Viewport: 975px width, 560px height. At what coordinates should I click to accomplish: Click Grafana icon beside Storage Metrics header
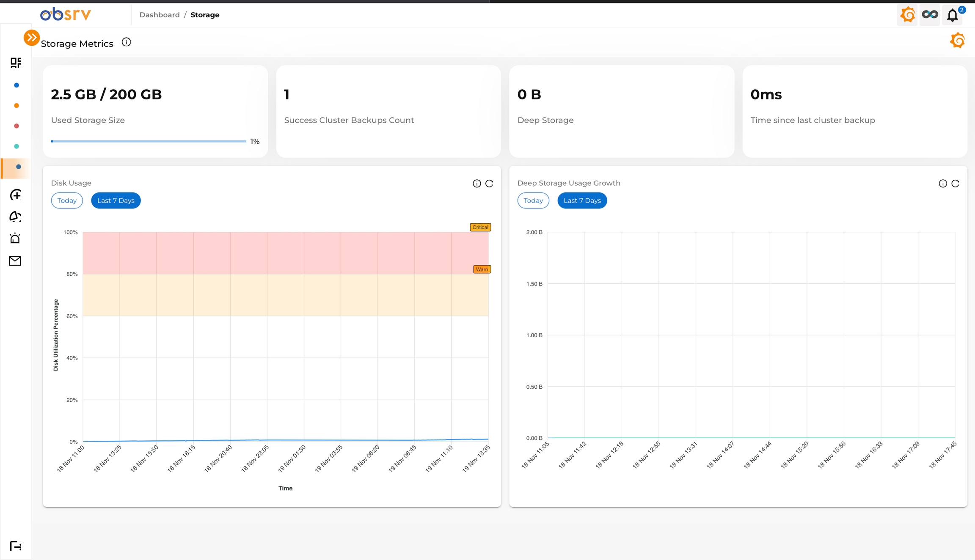click(957, 41)
